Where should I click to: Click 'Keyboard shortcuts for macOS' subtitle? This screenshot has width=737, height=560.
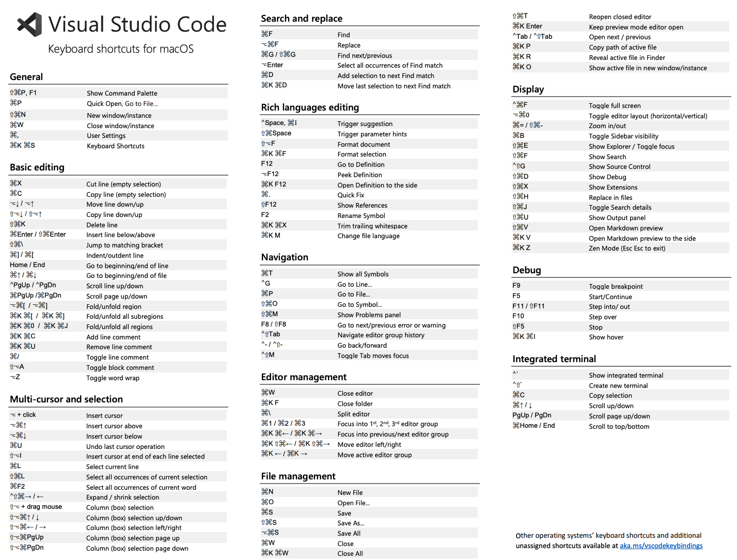tap(121, 49)
